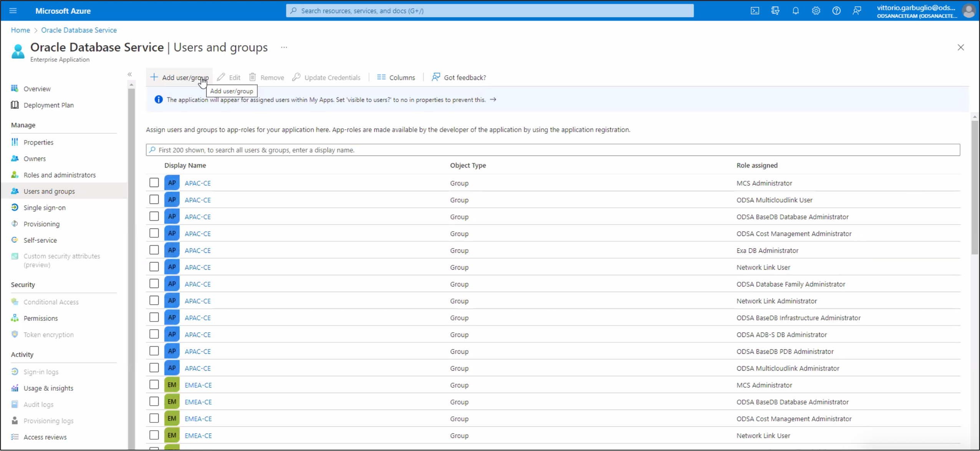Open the portal hamburger menu
Screen dimensions: 980x451
(x=13, y=10)
